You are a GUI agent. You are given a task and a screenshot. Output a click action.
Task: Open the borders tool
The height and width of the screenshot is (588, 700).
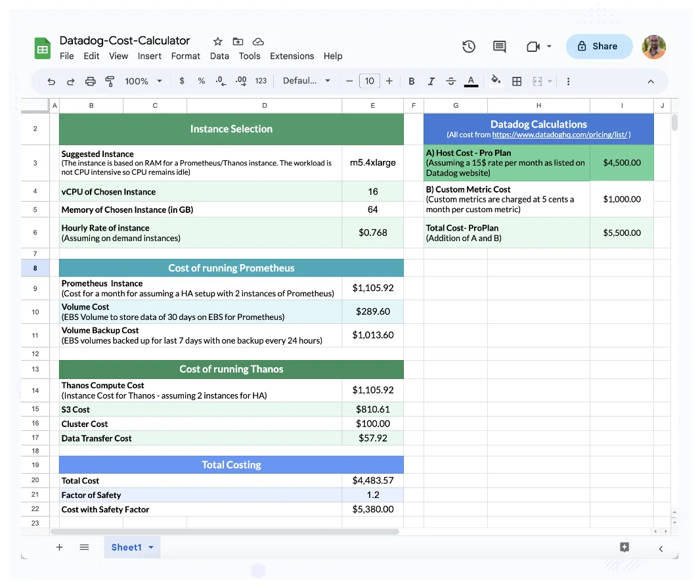[x=517, y=81]
